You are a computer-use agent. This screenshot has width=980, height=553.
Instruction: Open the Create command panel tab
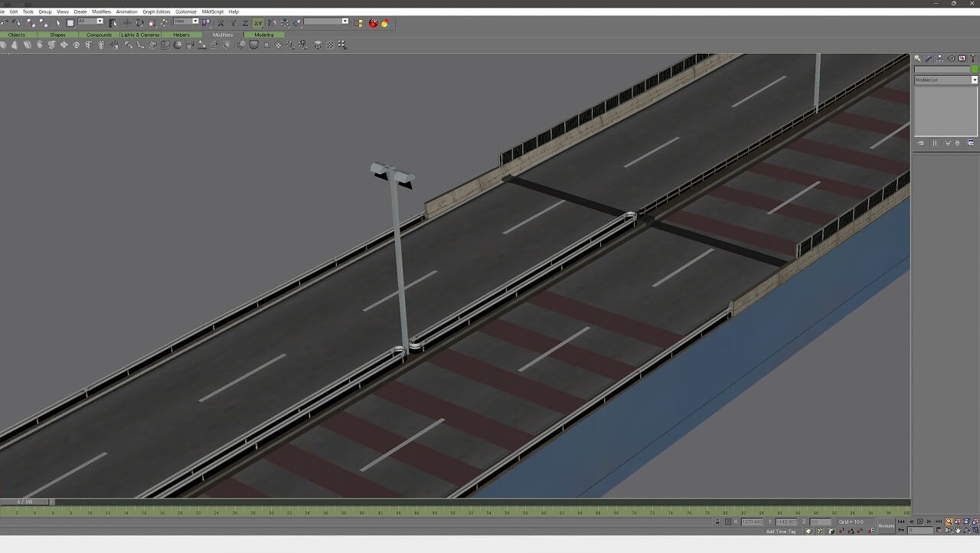pyautogui.click(x=918, y=58)
